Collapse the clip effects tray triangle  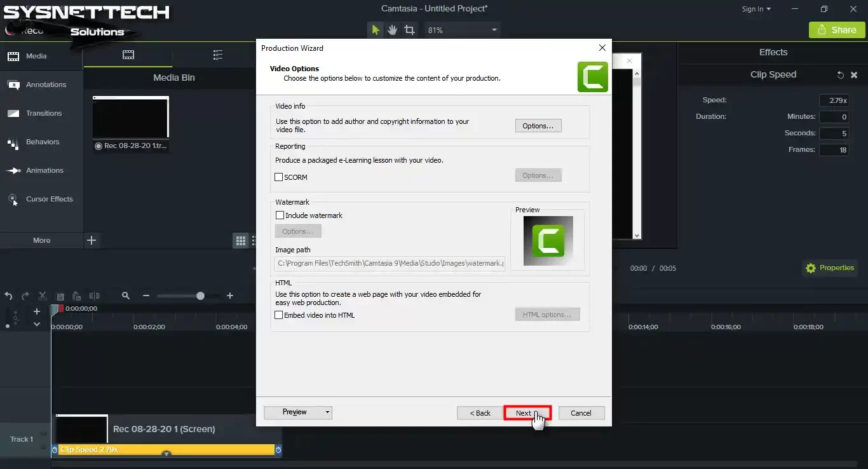(x=166, y=454)
